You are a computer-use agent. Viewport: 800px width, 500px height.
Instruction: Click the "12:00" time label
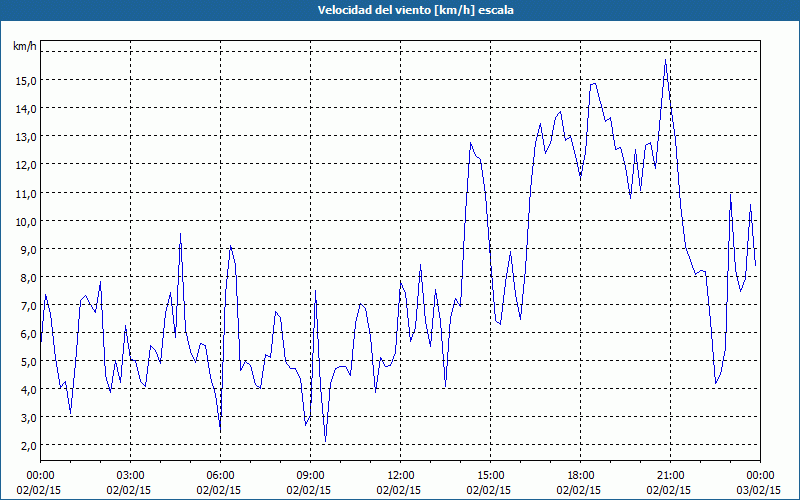point(401,476)
